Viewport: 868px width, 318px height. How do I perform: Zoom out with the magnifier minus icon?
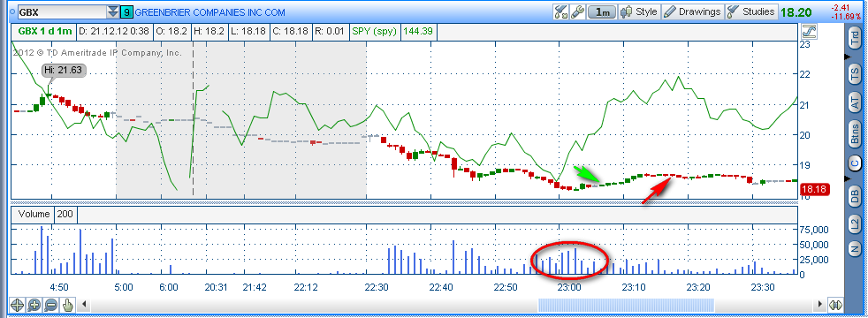pyautogui.click(x=51, y=305)
